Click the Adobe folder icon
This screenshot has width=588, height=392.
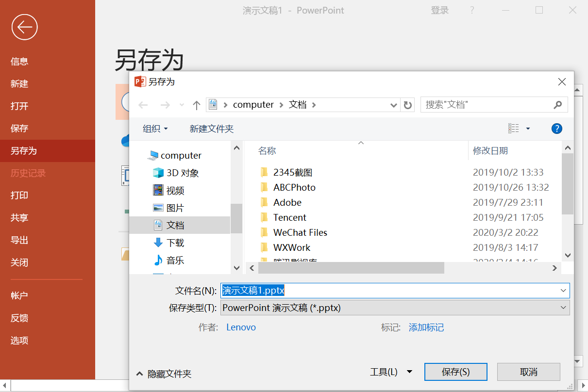point(264,202)
